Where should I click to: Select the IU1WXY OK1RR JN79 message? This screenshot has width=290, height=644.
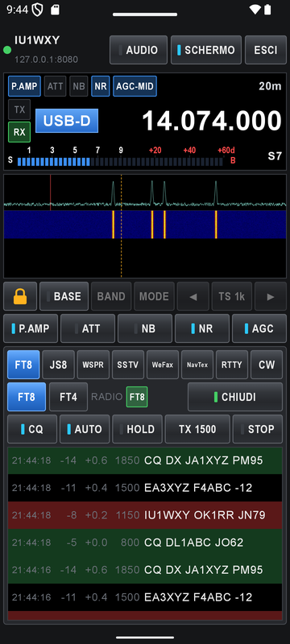tap(145, 515)
